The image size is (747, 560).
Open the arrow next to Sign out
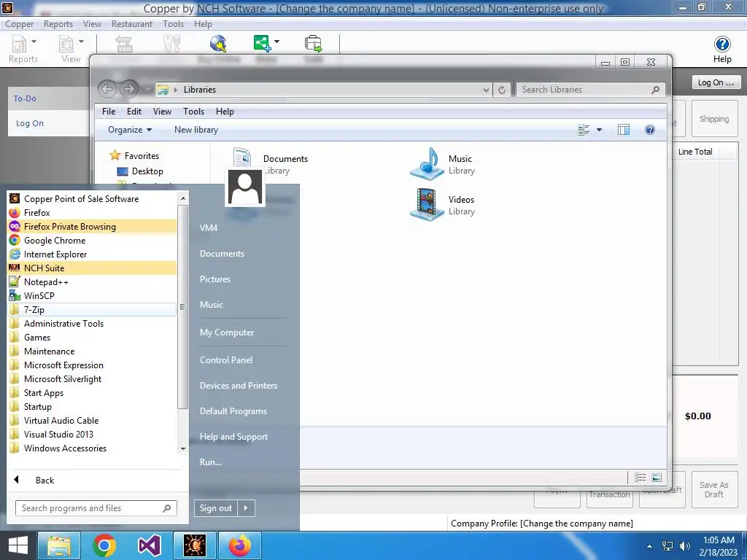click(x=246, y=508)
